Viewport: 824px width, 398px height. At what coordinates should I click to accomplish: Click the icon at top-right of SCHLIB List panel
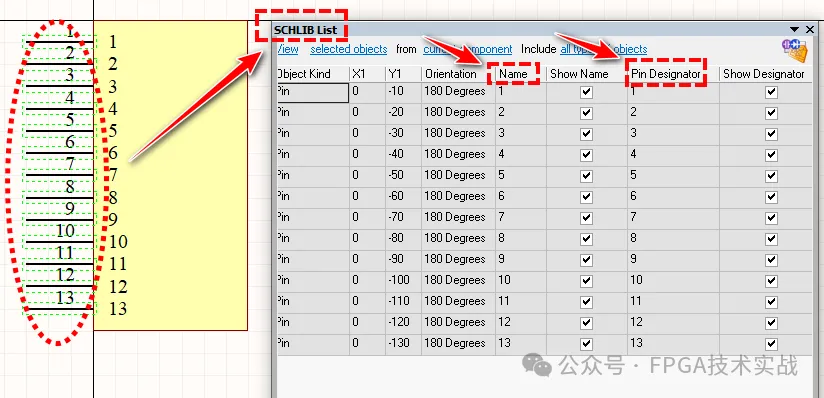click(794, 50)
